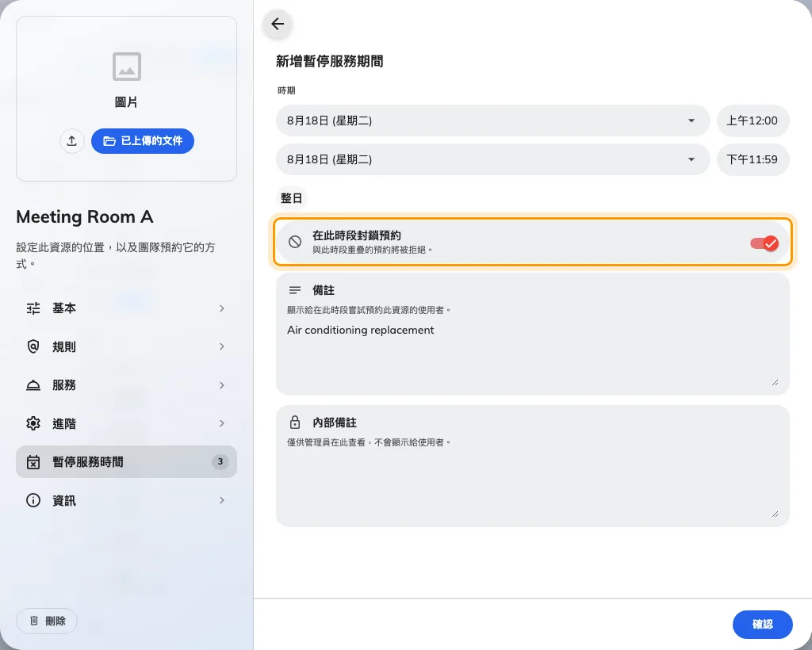Click the count badge 3 on 暫停服務時間
Image resolution: width=812 pixels, height=650 pixels.
tap(220, 461)
